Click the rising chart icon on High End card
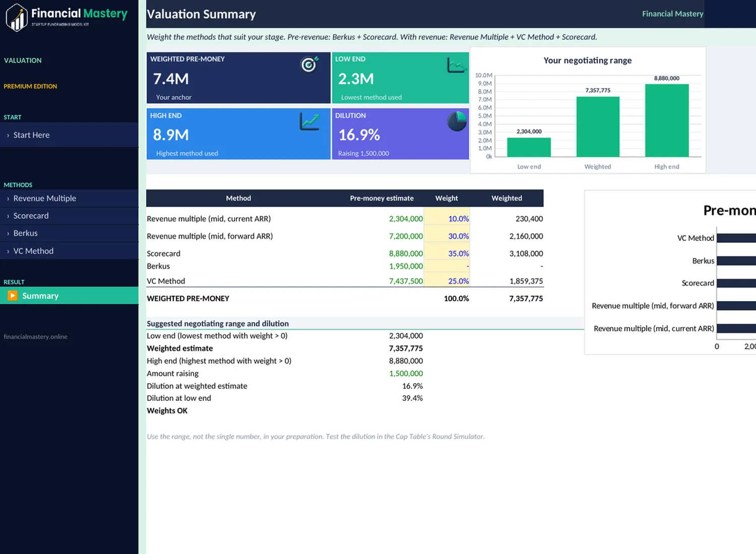Image resolution: width=756 pixels, height=554 pixels. click(309, 121)
